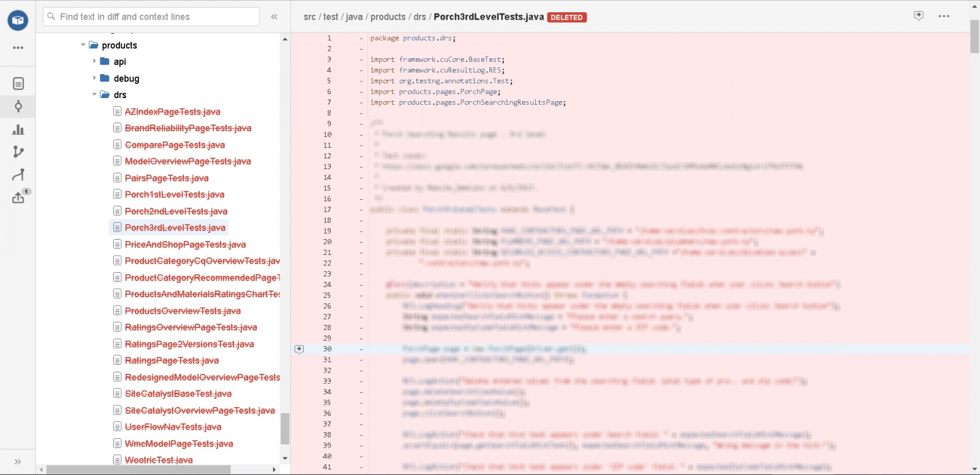
Task: Open Pull requests icon with badge 1
Action: click(x=20, y=197)
